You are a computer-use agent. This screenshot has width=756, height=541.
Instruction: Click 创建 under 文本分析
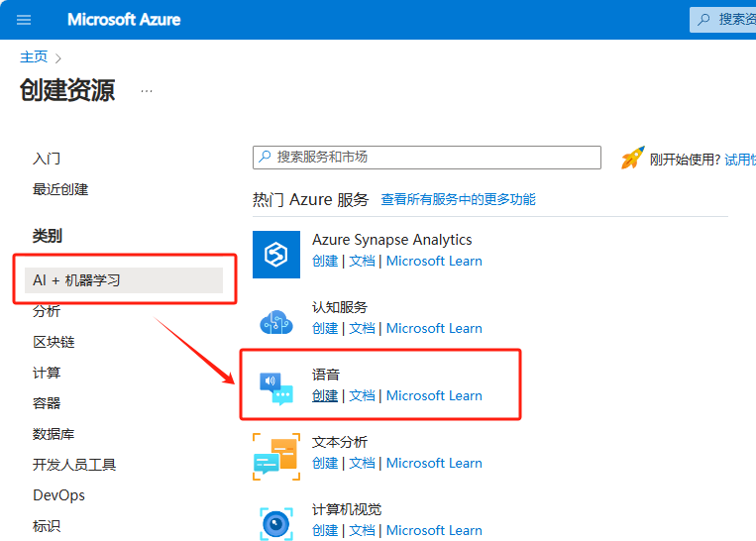(325, 463)
